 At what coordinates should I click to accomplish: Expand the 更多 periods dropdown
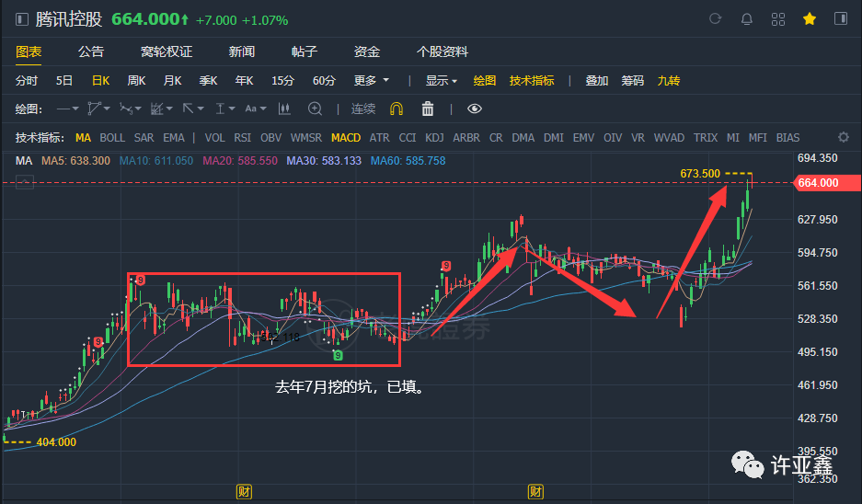click(x=371, y=81)
